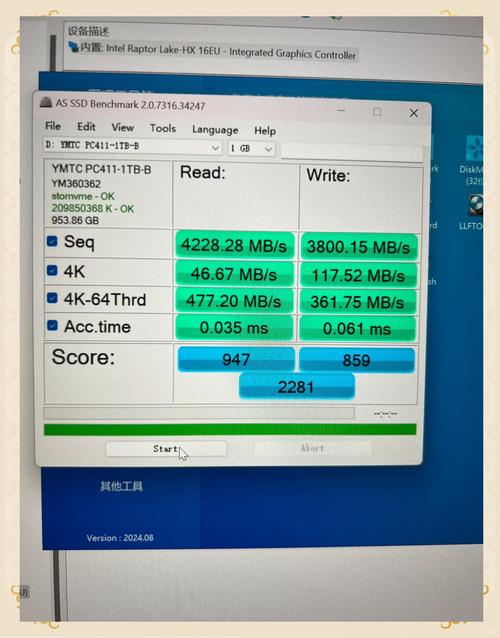Click the green progress bar
Screen dimensions: 500x638
[230, 429]
